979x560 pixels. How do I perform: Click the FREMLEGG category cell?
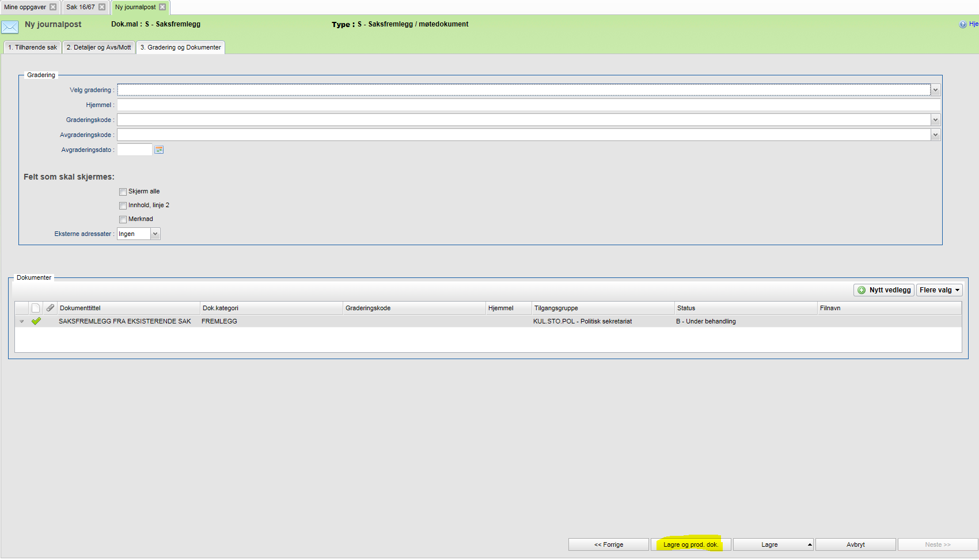pos(219,321)
